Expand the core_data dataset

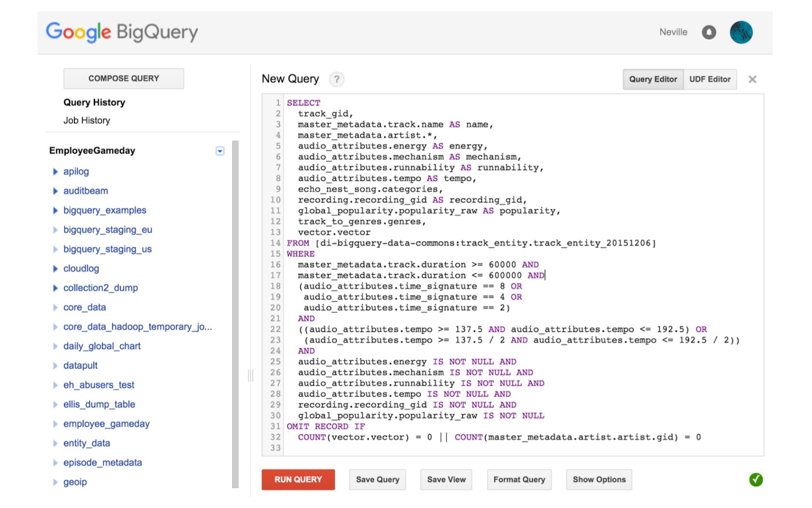[x=55, y=307]
